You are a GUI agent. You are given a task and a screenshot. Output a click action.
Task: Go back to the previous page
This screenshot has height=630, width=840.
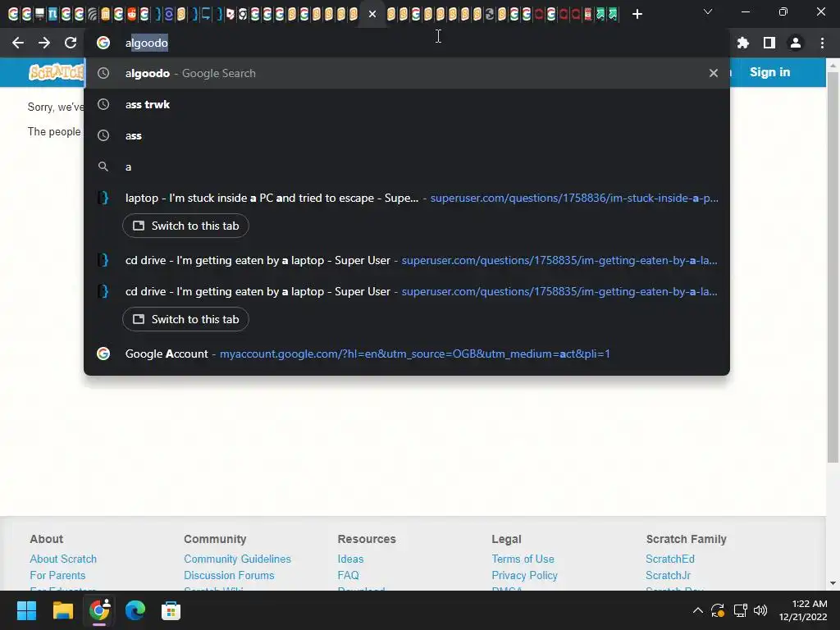[18, 43]
